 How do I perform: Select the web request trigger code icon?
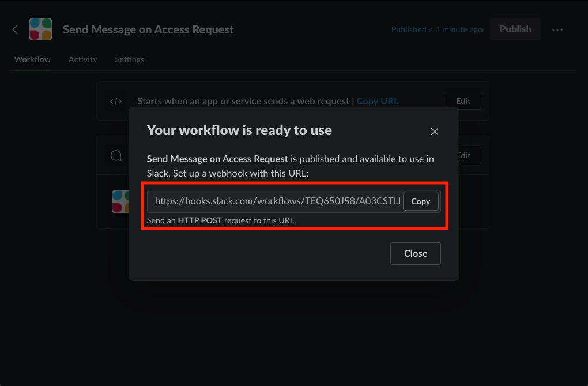tap(116, 100)
